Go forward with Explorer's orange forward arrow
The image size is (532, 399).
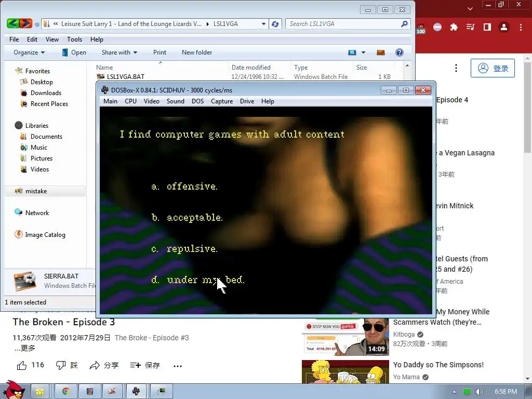coord(26,23)
